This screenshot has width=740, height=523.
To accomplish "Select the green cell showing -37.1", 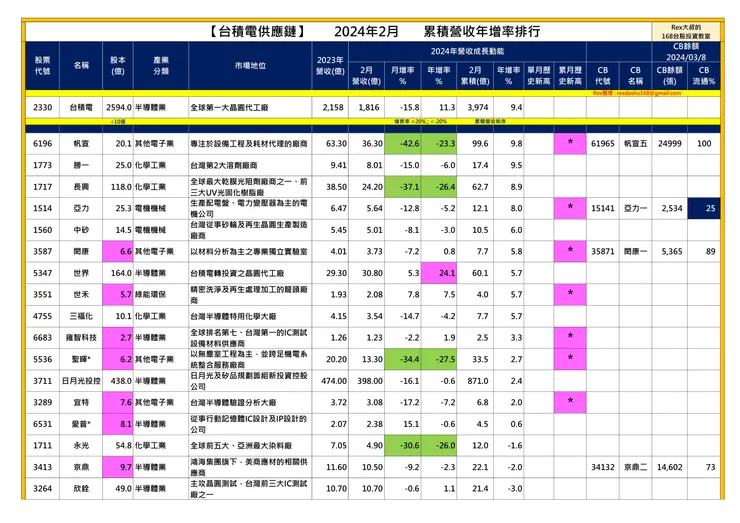I will (x=403, y=187).
